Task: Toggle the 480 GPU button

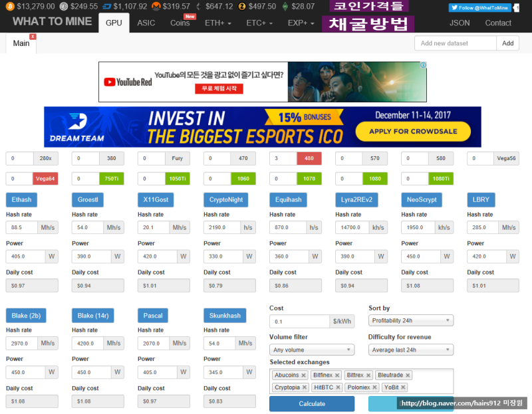Action: [x=309, y=158]
